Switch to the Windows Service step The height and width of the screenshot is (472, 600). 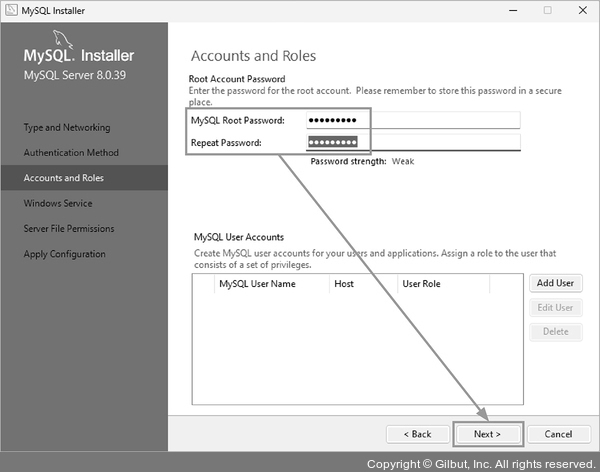click(x=58, y=203)
